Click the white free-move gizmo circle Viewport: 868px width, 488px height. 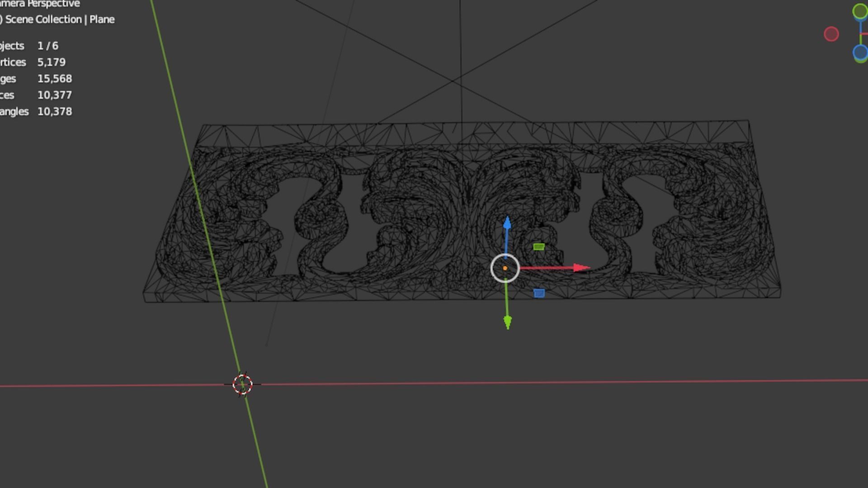505,268
